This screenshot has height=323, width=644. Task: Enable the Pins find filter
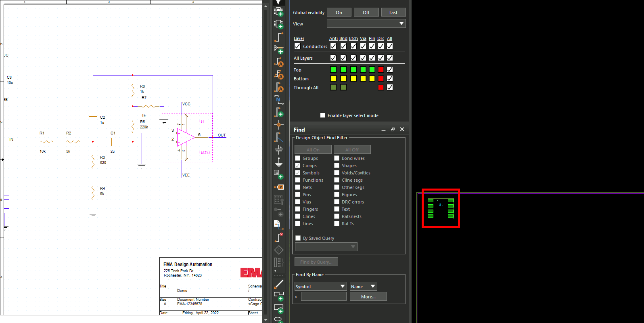click(x=297, y=195)
